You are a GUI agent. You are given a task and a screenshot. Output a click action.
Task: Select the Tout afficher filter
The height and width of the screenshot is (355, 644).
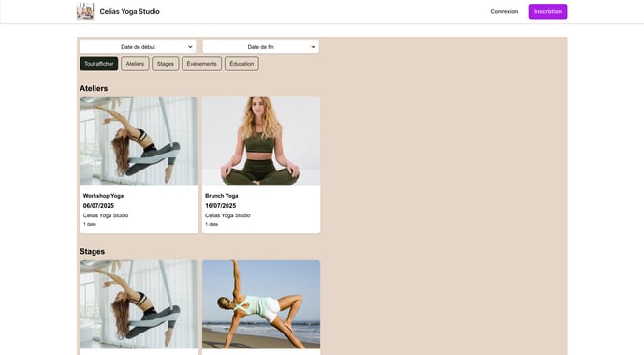point(99,64)
